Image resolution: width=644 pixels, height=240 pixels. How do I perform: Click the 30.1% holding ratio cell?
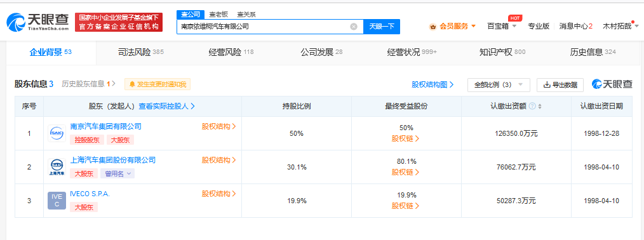296,167
